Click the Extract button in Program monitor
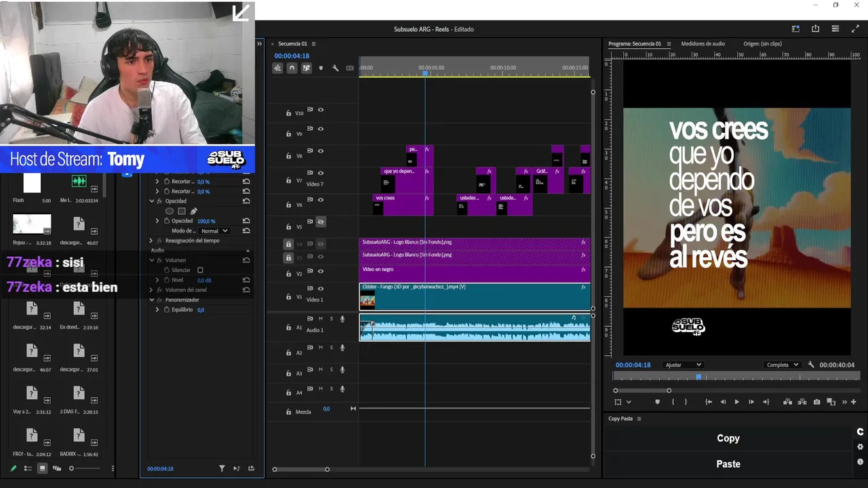868x488 pixels. tap(802, 402)
